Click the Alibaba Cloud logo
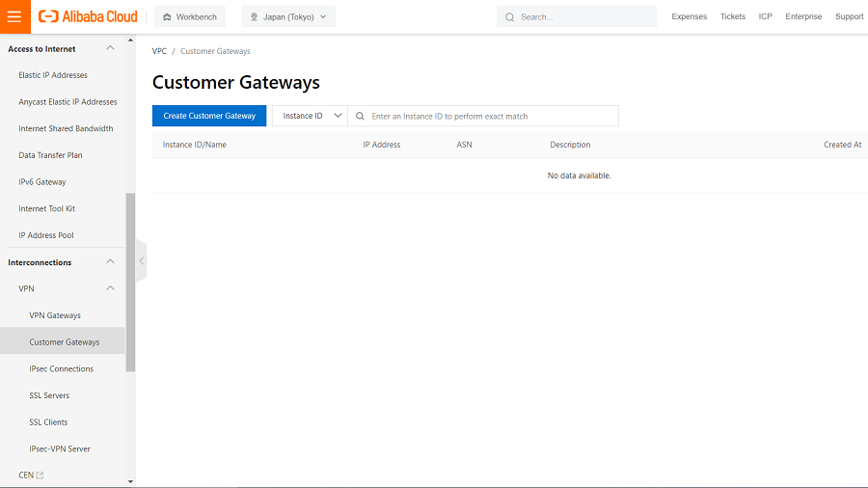 click(88, 16)
